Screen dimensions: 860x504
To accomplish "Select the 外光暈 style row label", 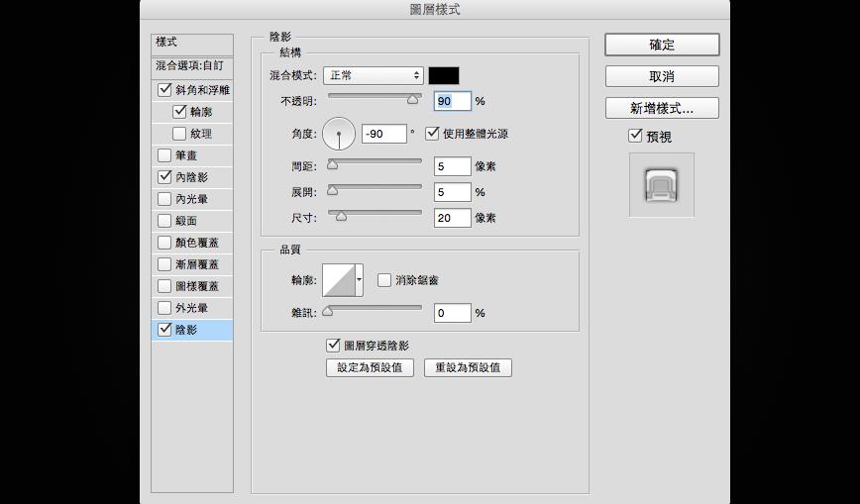I will (x=191, y=308).
